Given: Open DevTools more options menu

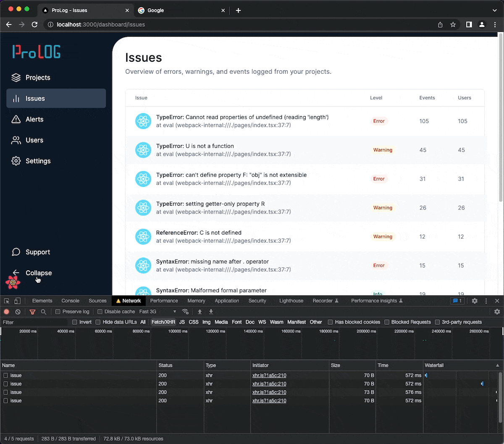Looking at the screenshot, I should tap(486, 301).
